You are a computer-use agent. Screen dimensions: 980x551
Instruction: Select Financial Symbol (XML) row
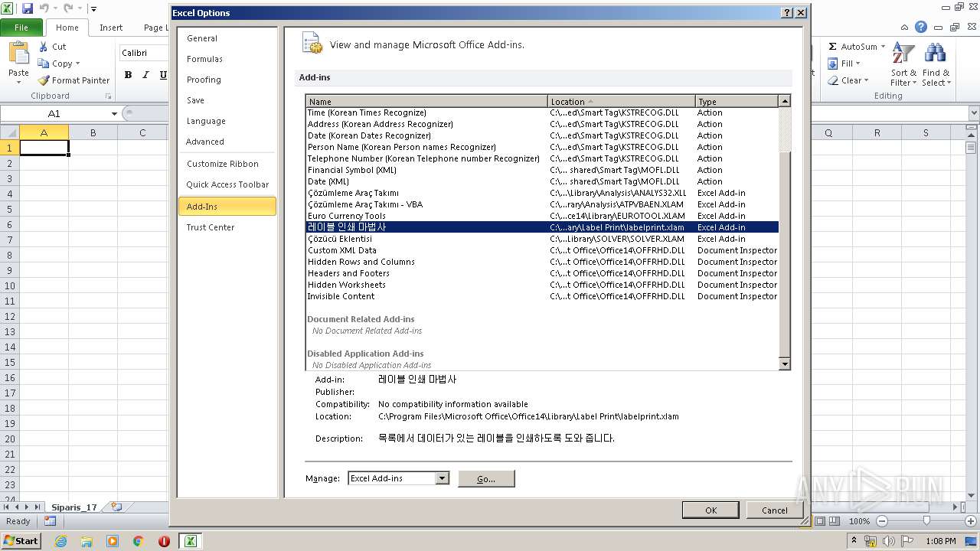click(542, 170)
